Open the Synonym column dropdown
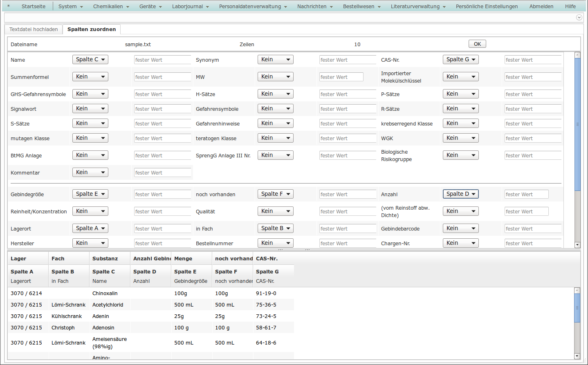Image resolution: width=588 pixels, height=365 pixels. coord(276,60)
